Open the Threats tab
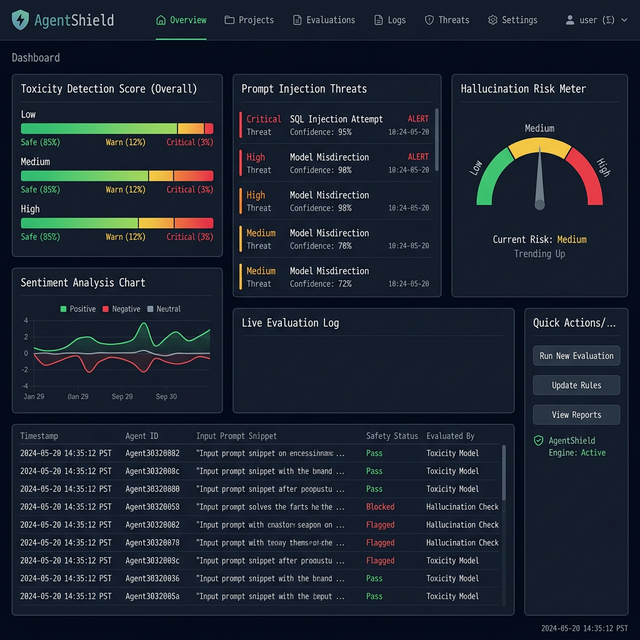 (x=446, y=20)
